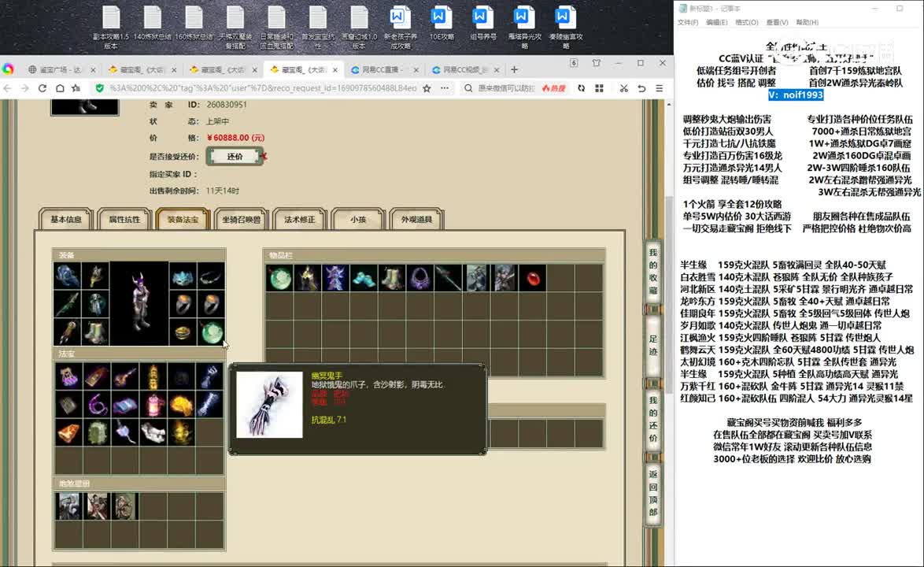Select the spear item in 物品栏 inventory

click(x=449, y=278)
